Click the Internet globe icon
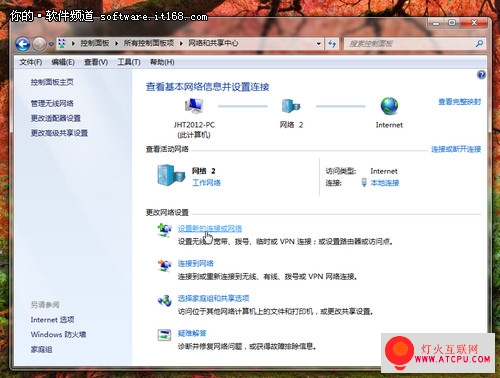The width and height of the screenshot is (500, 378). click(389, 106)
